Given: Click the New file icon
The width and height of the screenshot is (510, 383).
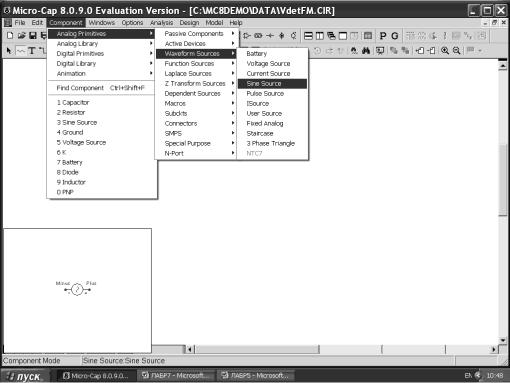Looking at the screenshot, I should 10,36.
